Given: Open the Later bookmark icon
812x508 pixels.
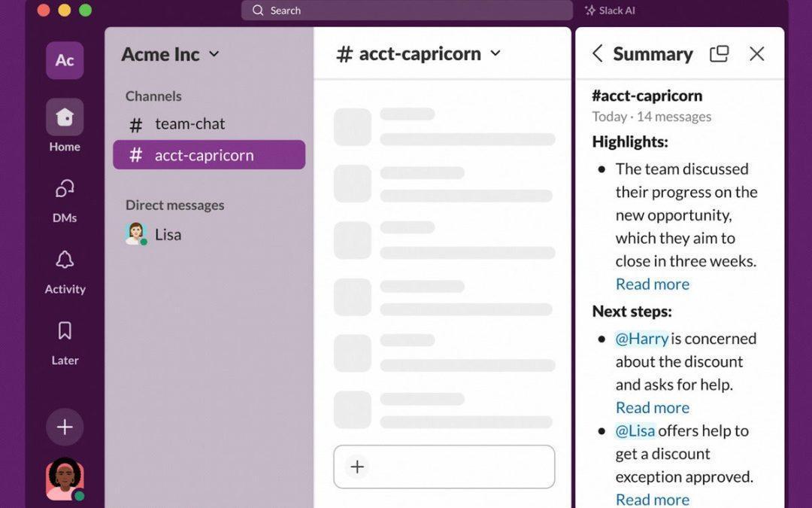Looking at the screenshot, I should point(65,330).
